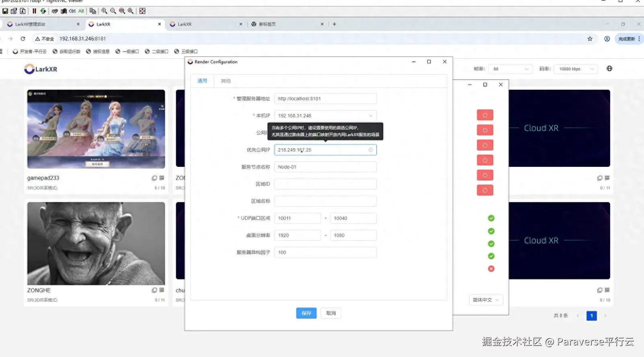Screen dimensions: 644x357
Task: Click the 取消 button
Action: [x=331, y=313]
